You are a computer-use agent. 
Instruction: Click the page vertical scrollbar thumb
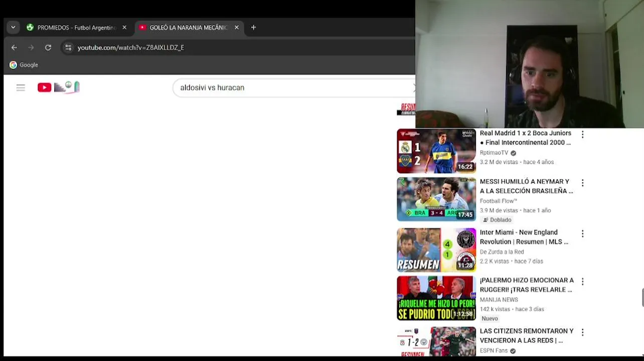(x=642, y=297)
